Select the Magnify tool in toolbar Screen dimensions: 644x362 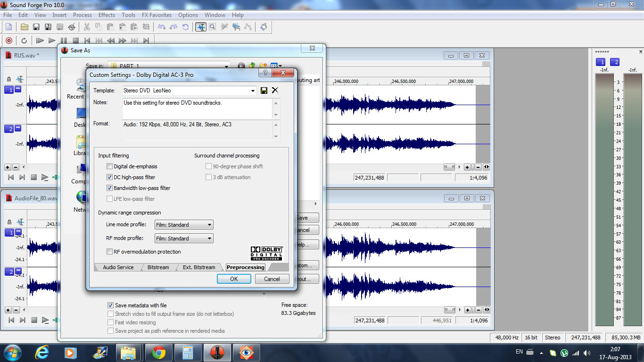213,27
